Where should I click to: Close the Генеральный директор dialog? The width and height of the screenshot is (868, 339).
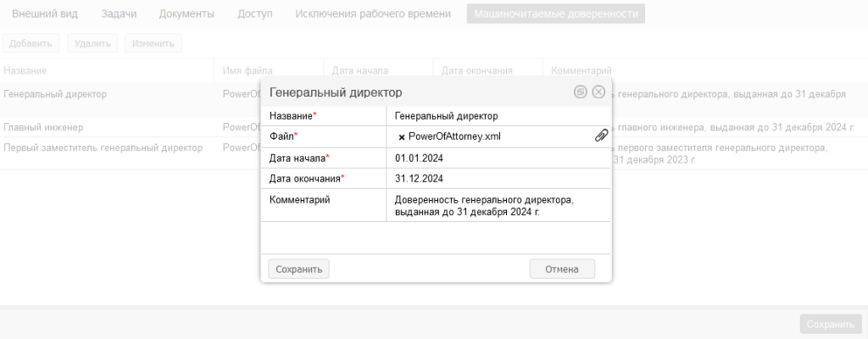(x=598, y=92)
